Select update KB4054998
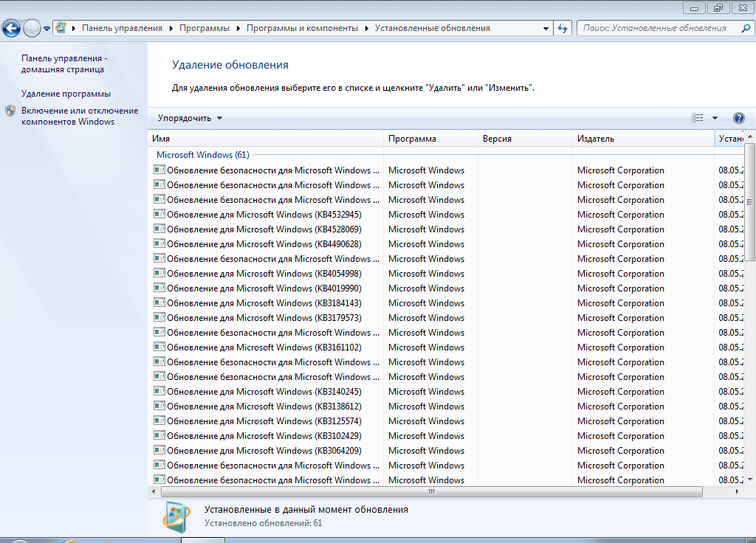The height and width of the screenshot is (543, 756). tap(264, 274)
